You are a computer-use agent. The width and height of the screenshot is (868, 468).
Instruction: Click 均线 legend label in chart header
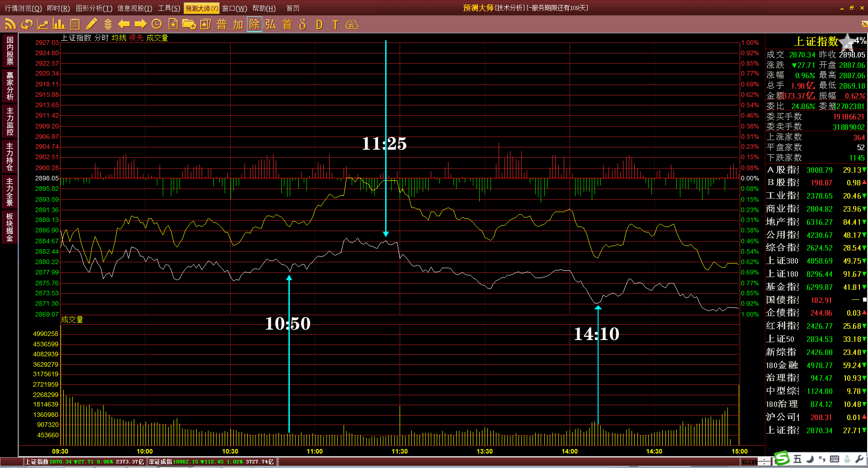[119, 38]
